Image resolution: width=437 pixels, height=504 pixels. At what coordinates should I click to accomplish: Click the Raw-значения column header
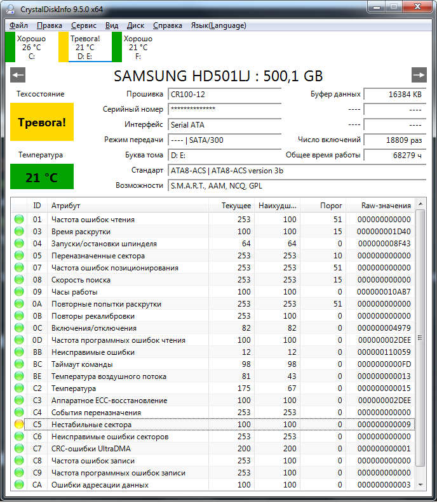(x=380, y=206)
